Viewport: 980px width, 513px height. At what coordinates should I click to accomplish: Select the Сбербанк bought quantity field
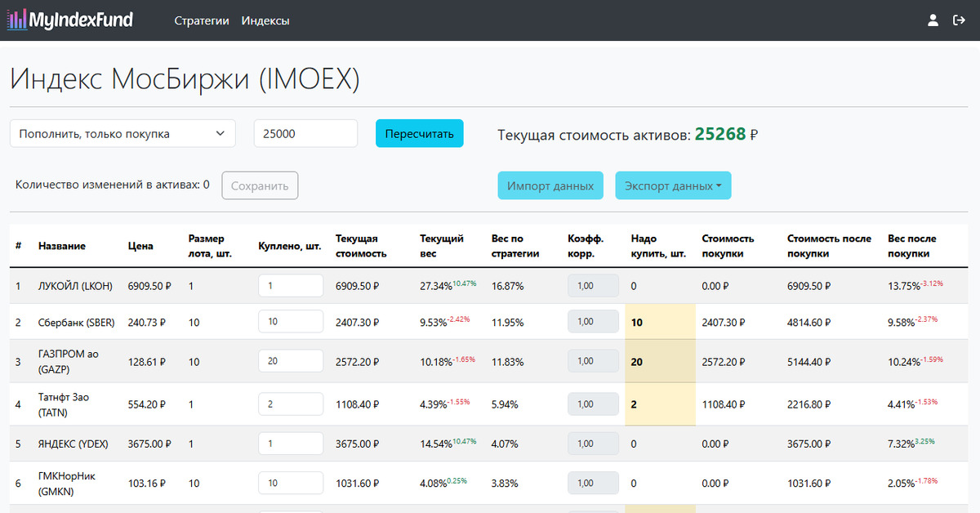click(291, 322)
